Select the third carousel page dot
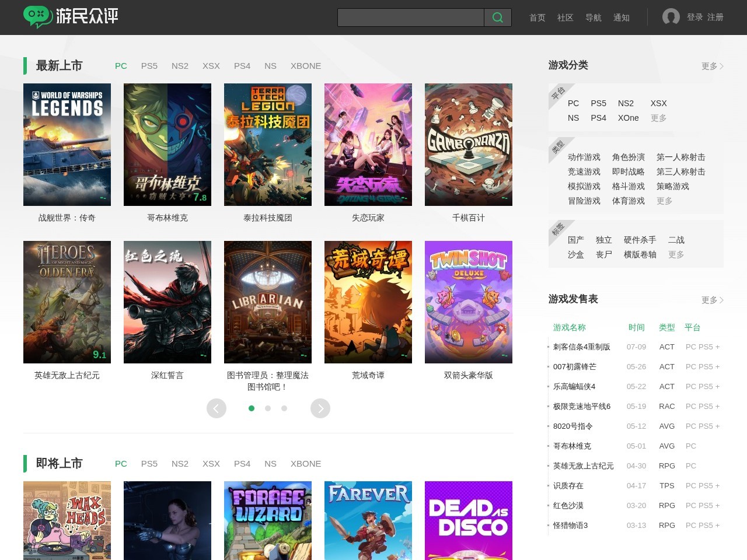747x560 pixels. click(284, 408)
